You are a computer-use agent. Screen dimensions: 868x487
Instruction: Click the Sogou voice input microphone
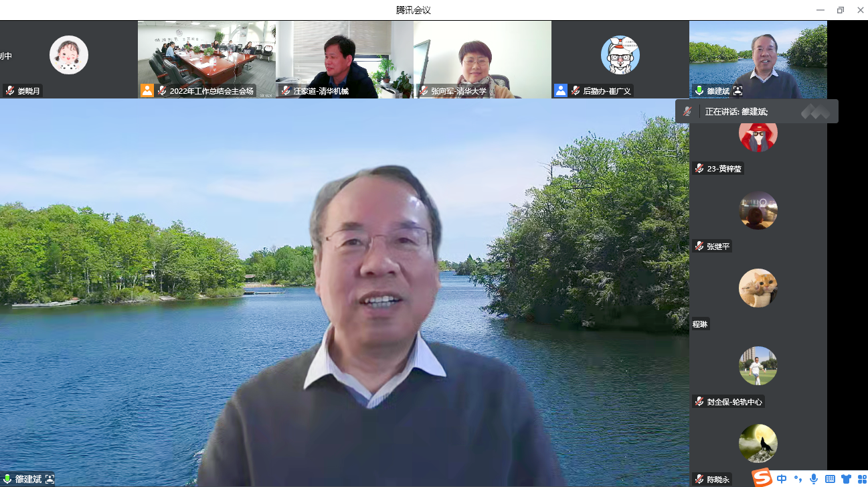coord(814,479)
